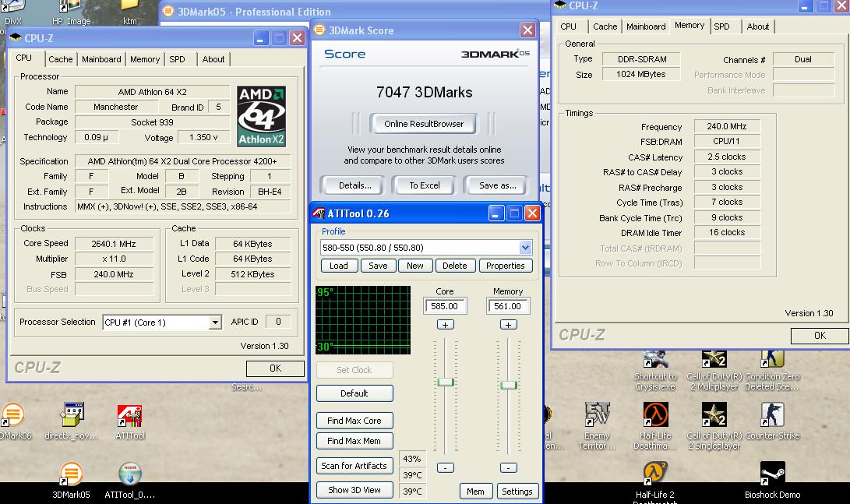Decrease Memory clock with minus button

508,467
